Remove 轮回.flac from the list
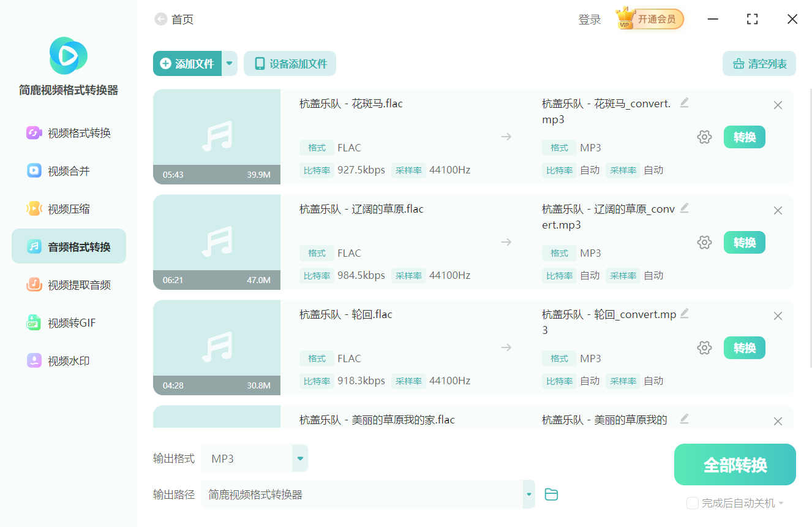Screen dimensions: 812x527 coord(778,316)
